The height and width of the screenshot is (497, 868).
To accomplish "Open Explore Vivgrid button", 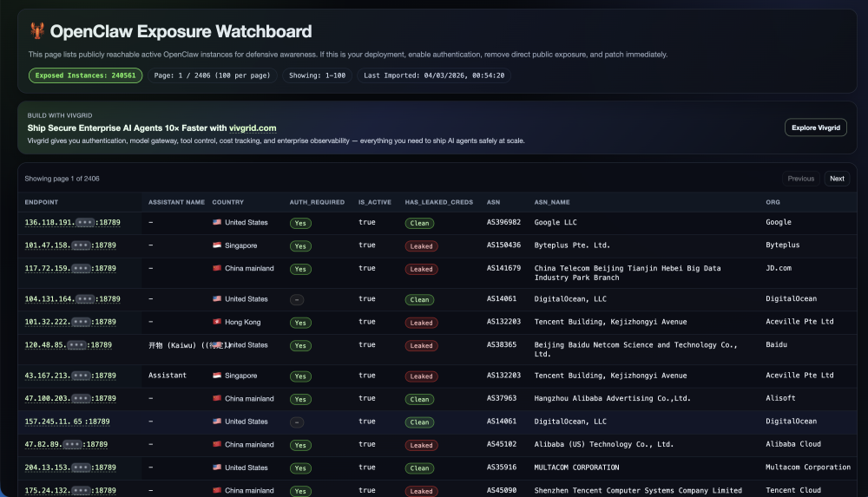I will (815, 128).
